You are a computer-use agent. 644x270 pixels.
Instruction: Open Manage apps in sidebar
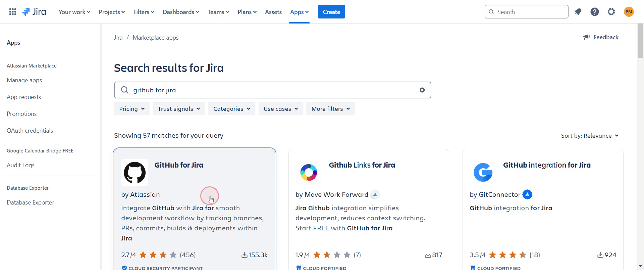pos(24,80)
